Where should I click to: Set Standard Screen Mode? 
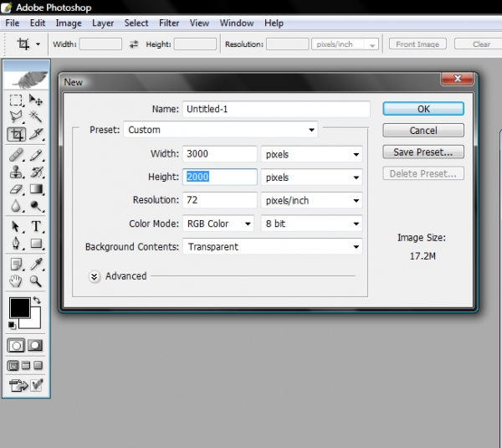coord(13,366)
